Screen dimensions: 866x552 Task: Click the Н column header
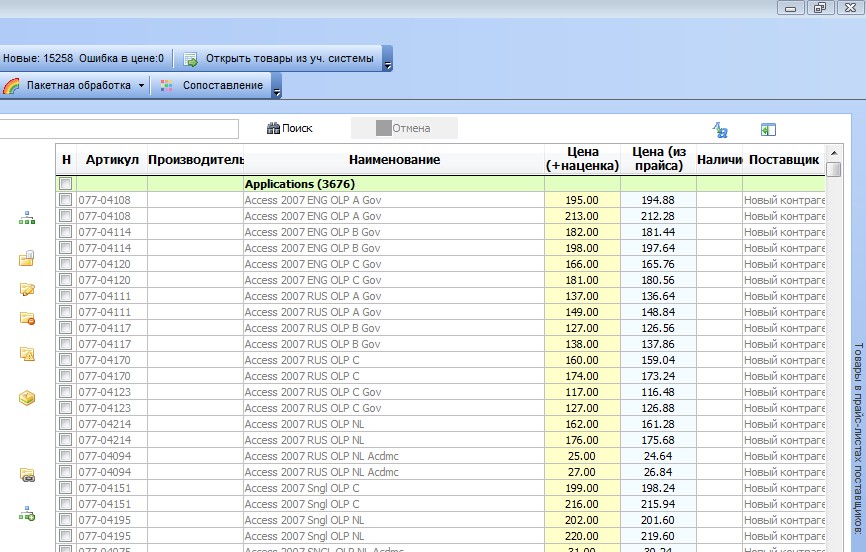tap(66, 160)
